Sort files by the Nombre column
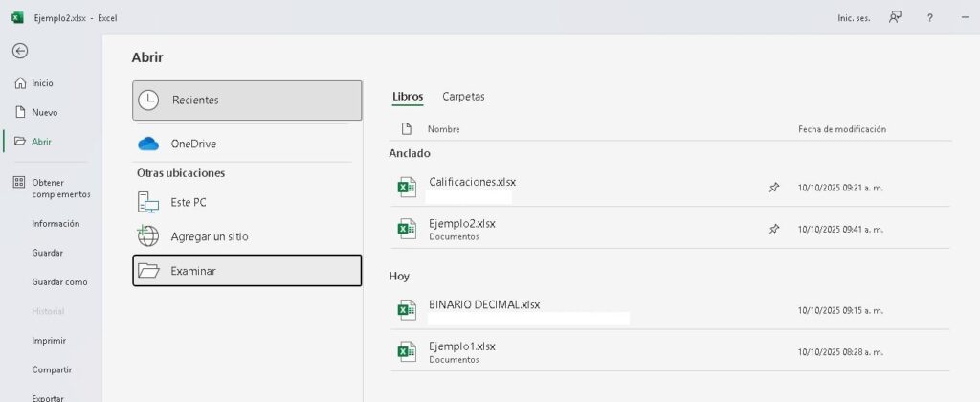Image resolution: width=980 pixels, height=402 pixels. (444, 129)
